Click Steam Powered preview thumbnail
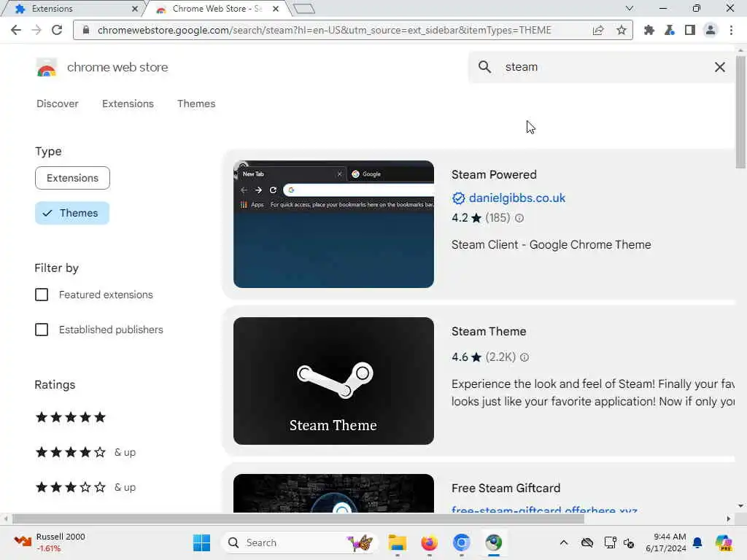 (x=333, y=225)
